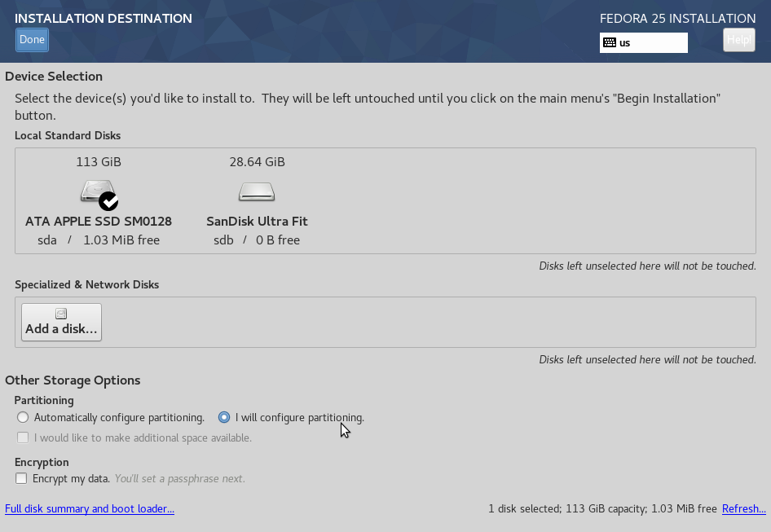Click Specialized & Network Disks heading
Screen dimensions: 771x532
[87, 284]
